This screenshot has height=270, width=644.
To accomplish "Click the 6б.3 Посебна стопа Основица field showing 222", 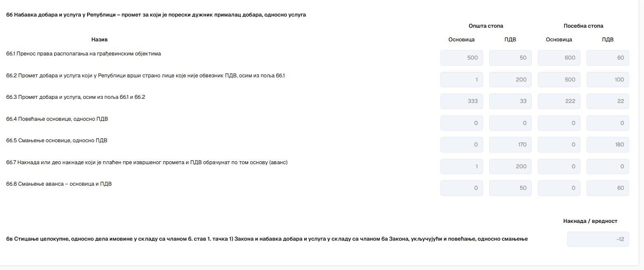I will click(559, 101).
